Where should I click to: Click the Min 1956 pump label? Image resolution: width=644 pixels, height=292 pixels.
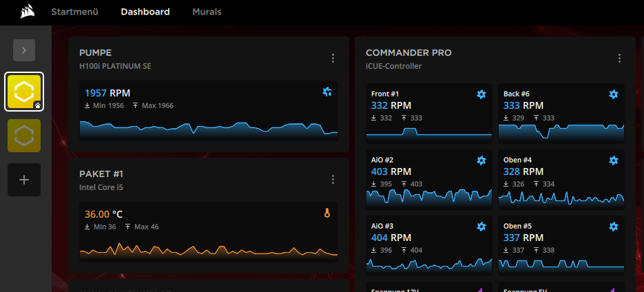(104, 106)
